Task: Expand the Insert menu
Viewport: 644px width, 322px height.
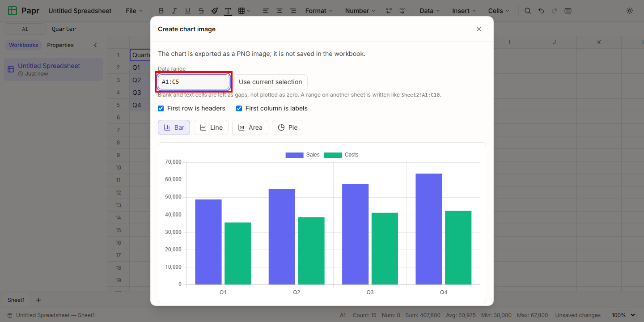Action: point(464,11)
